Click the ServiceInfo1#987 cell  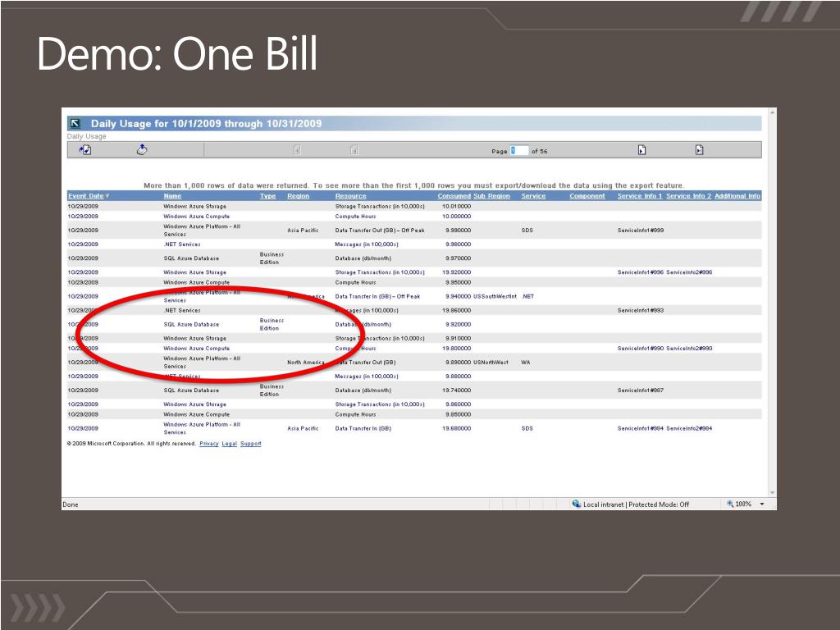640,390
